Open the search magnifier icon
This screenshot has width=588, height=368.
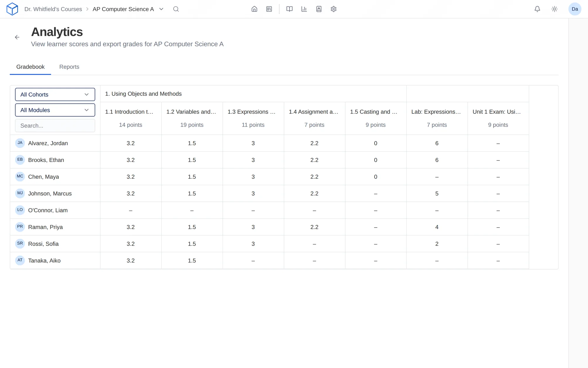(176, 9)
